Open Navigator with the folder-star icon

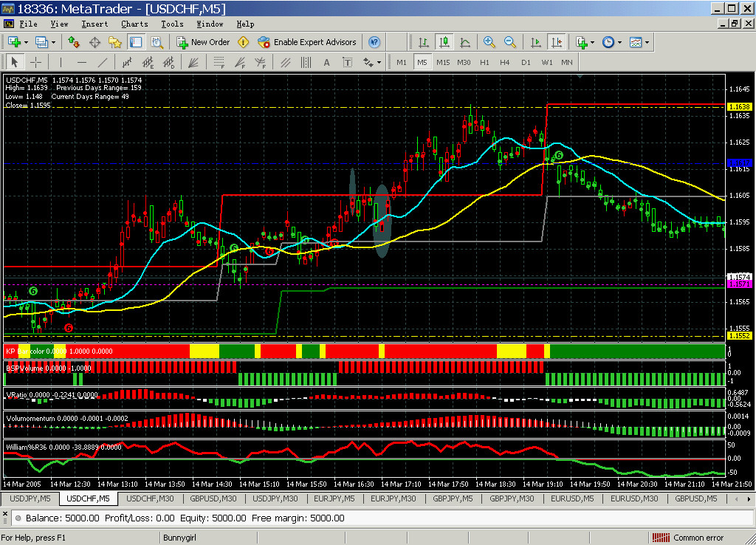114,42
